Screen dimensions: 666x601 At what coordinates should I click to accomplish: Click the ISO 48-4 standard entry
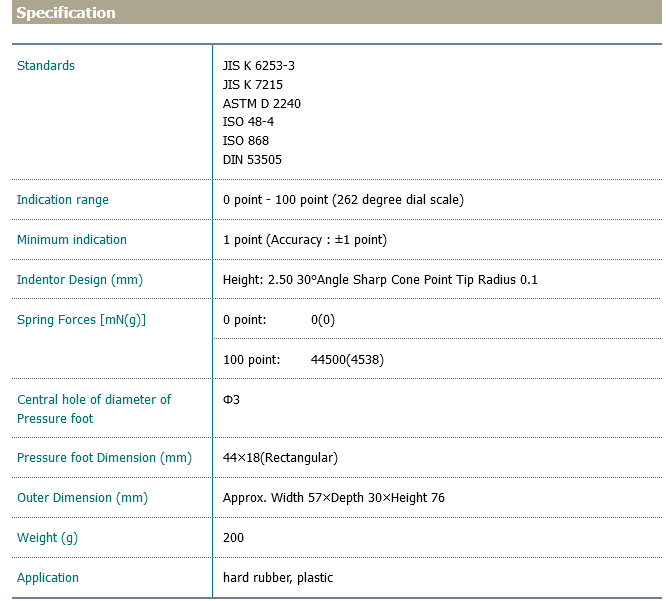(247, 122)
